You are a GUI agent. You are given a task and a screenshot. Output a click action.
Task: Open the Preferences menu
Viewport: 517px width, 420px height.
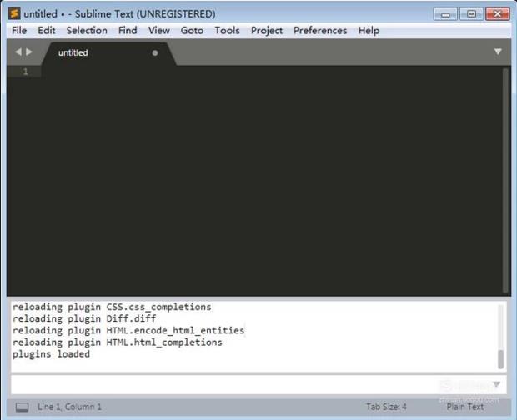[320, 30]
